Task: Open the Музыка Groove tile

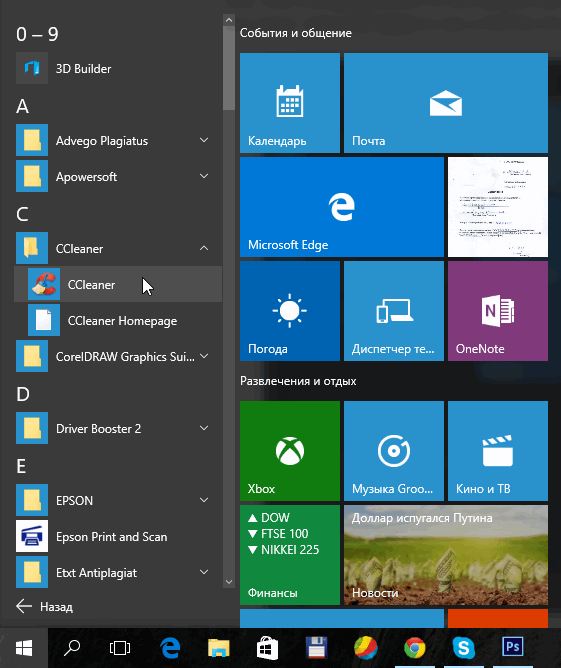Action: coord(394,451)
